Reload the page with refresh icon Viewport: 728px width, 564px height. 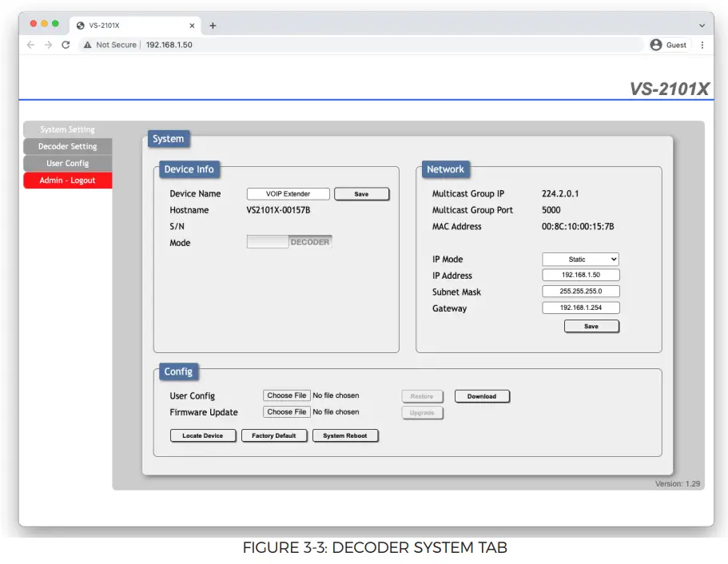point(66,45)
